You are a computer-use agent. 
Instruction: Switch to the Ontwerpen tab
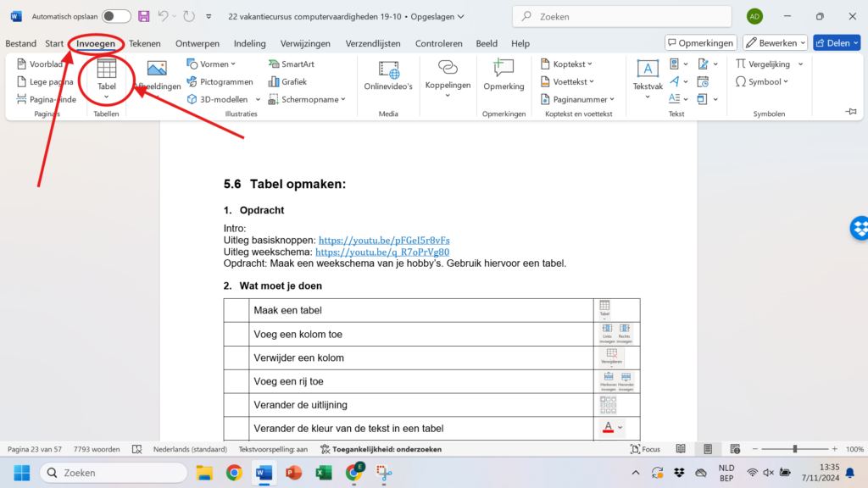tap(198, 43)
